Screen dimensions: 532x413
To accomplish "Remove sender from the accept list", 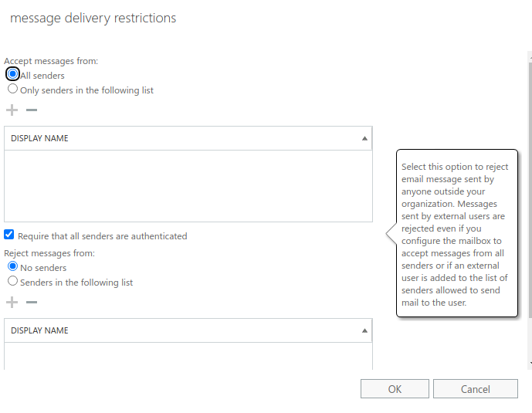I will coord(32,110).
